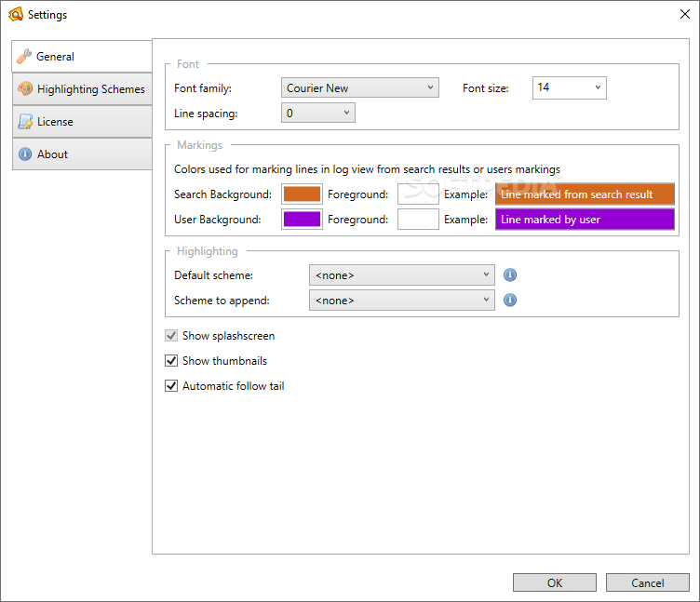Open the Font size dropdown
700x602 pixels.
click(569, 87)
